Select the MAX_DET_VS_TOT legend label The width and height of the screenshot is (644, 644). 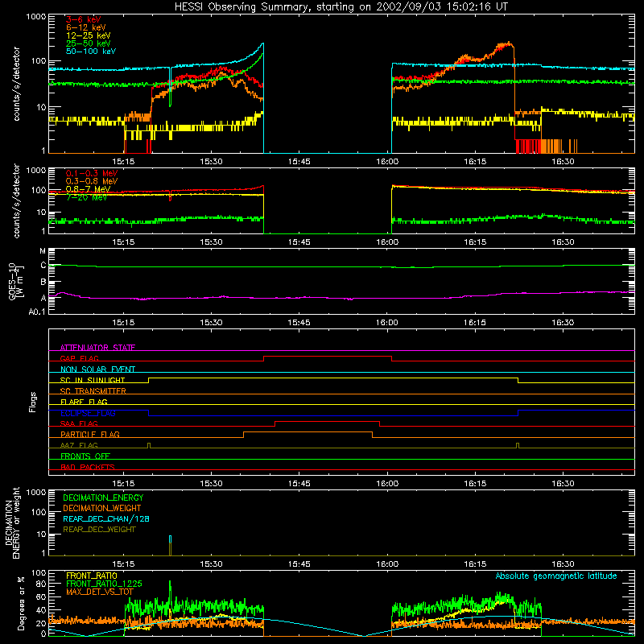(x=100, y=592)
